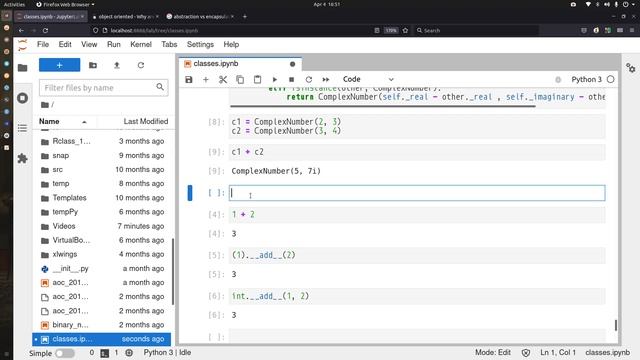
Task: Open a new Firefox tab
Action: pos(244,17)
